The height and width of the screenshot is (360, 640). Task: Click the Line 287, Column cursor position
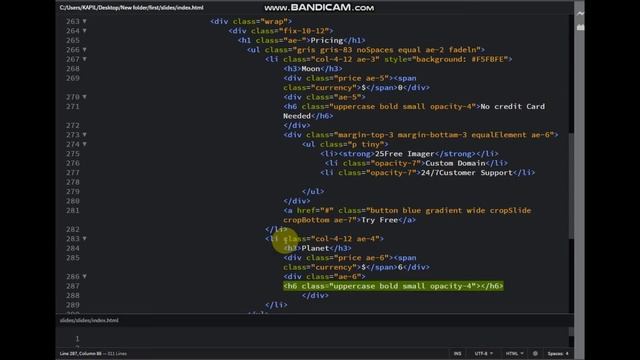[80, 353]
